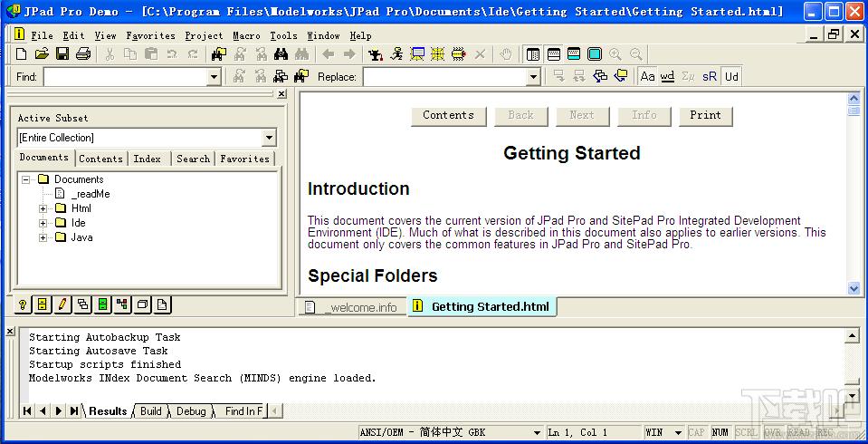Click the Find in files icon on Find bar

coord(301,76)
